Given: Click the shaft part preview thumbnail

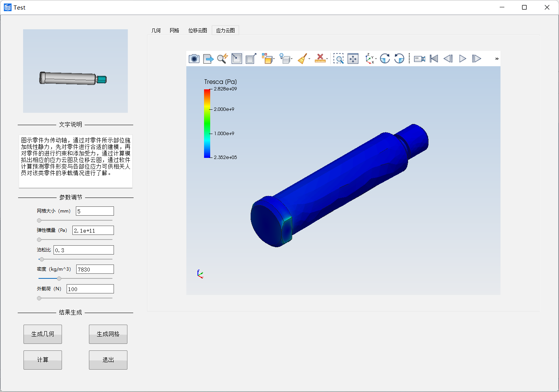Looking at the screenshot, I should pyautogui.click(x=75, y=71).
